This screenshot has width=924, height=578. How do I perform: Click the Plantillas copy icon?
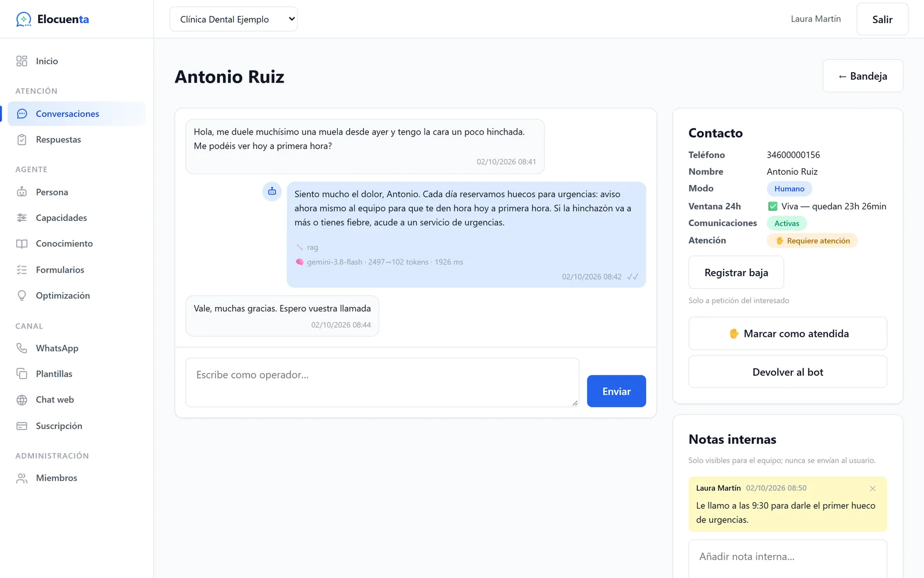(x=22, y=374)
